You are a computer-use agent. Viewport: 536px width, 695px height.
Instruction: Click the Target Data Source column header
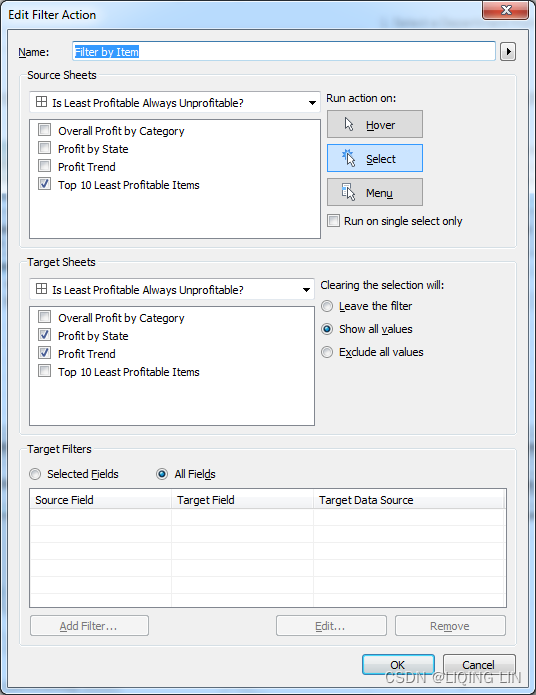(409, 500)
